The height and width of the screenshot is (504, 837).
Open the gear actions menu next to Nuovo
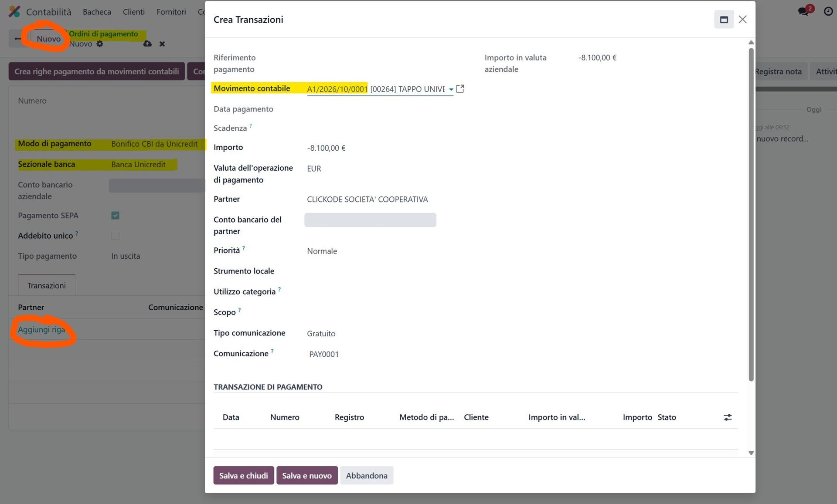pyautogui.click(x=100, y=44)
